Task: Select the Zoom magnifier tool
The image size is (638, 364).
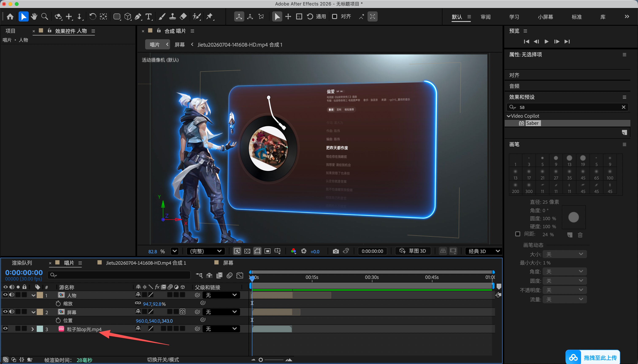Action: (x=45, y=17)
